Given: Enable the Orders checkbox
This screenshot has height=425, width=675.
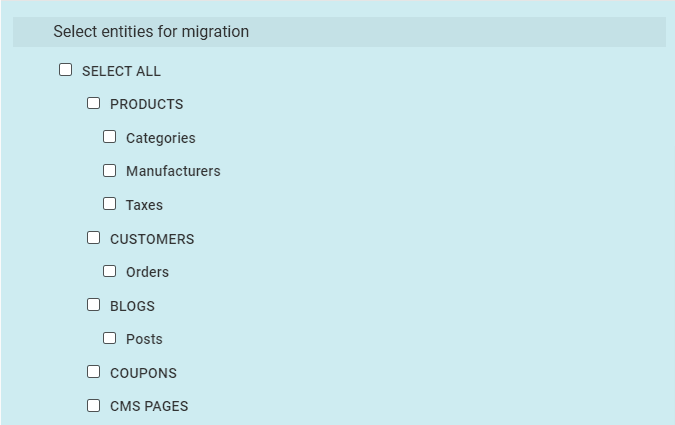Looking at the screenshot, I should coord(110,271).
